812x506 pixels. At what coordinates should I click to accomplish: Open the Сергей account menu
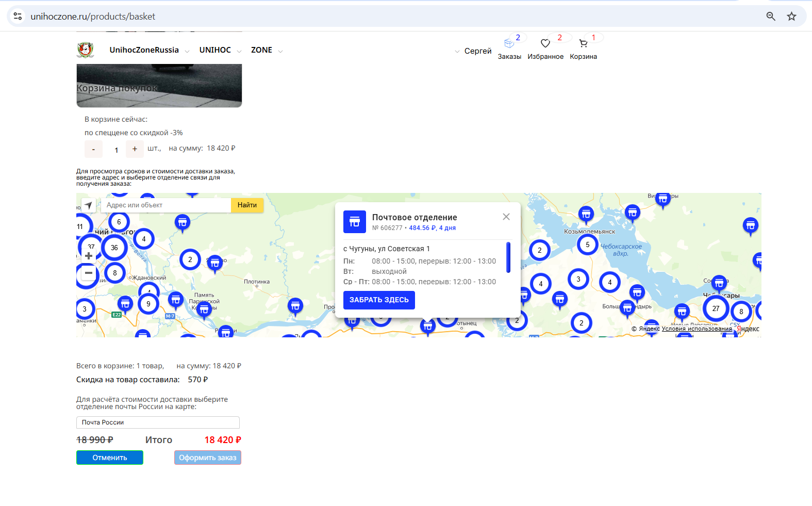(x=478, y=51)
